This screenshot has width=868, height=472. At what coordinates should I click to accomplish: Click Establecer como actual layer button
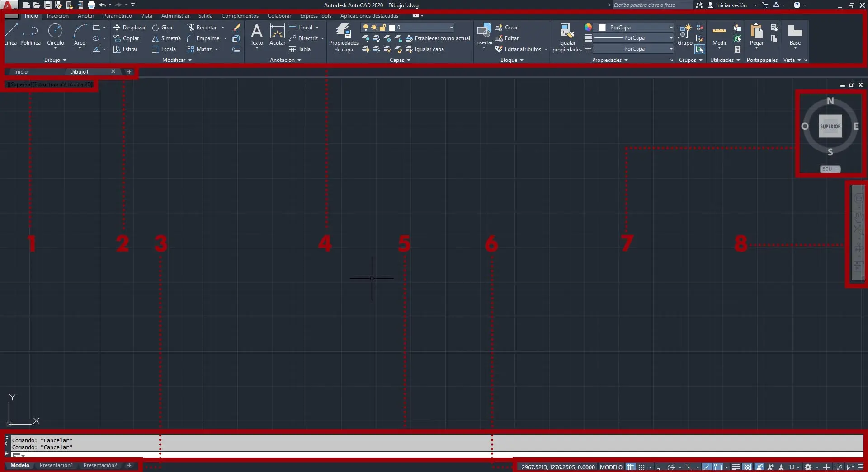click(438, 38)
